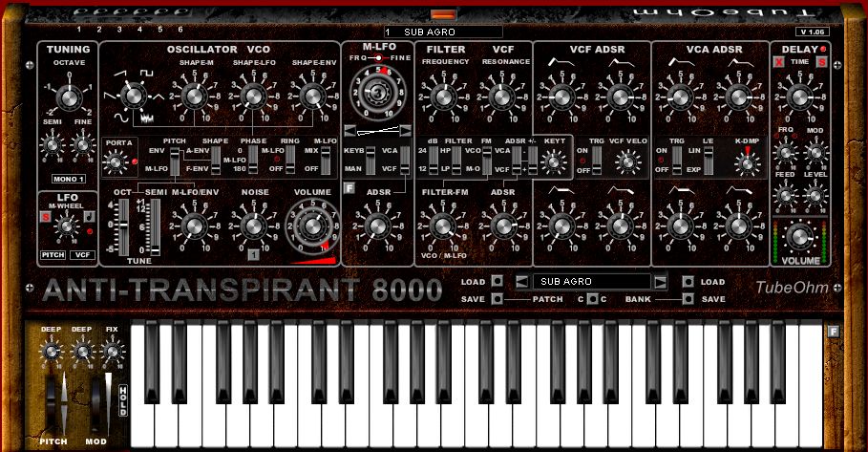Screen dimensions: 868x452
Task: Flip the PITCH ENV/M-LFO switch
Action: (x=175, y=161)
